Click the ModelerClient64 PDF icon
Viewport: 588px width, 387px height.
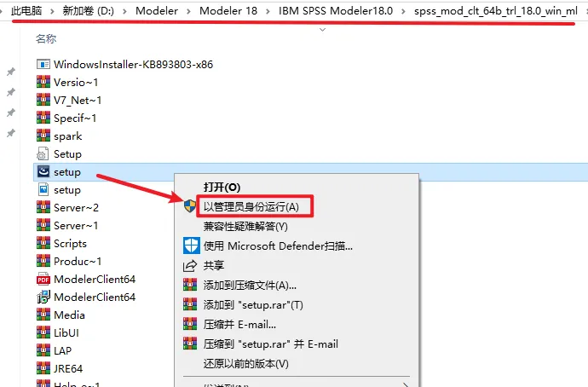43,279
